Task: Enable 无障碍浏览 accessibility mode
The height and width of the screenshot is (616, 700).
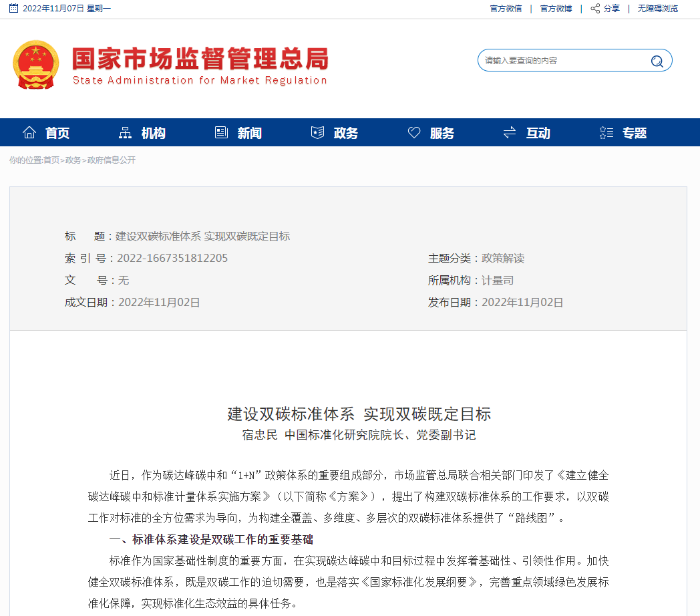Action: click(x=657, y=9)
